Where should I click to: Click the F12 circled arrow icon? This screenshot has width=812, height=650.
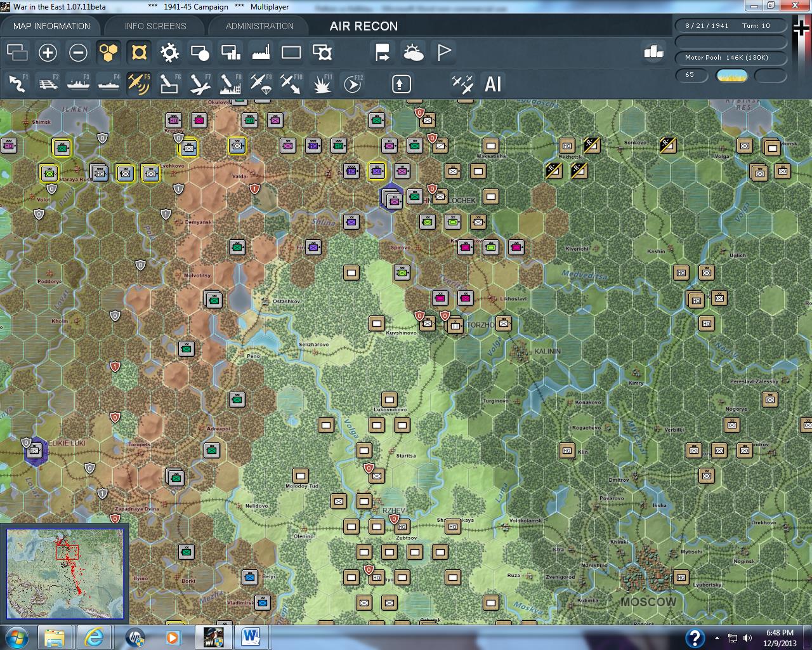point(352,84)
